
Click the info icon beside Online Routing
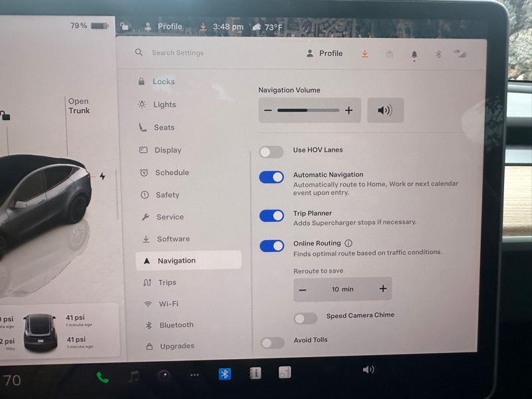pyautogui.click(x=348, y=243)
